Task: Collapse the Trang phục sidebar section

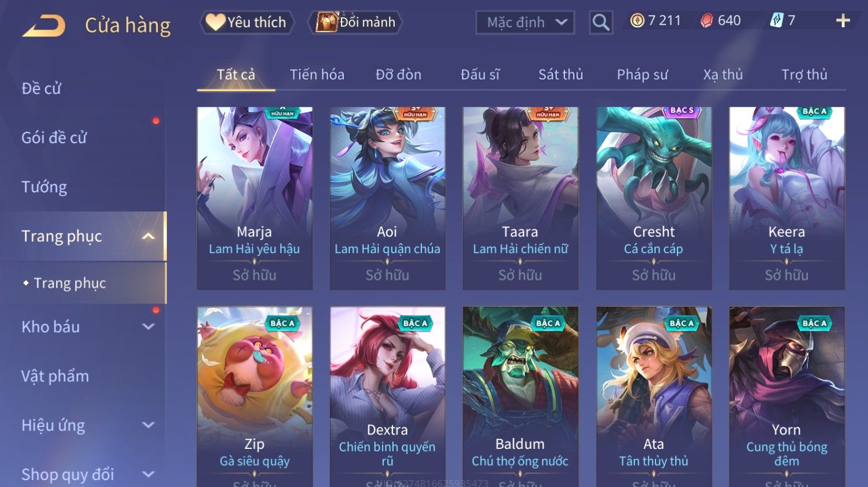Action: pos(148,236)
